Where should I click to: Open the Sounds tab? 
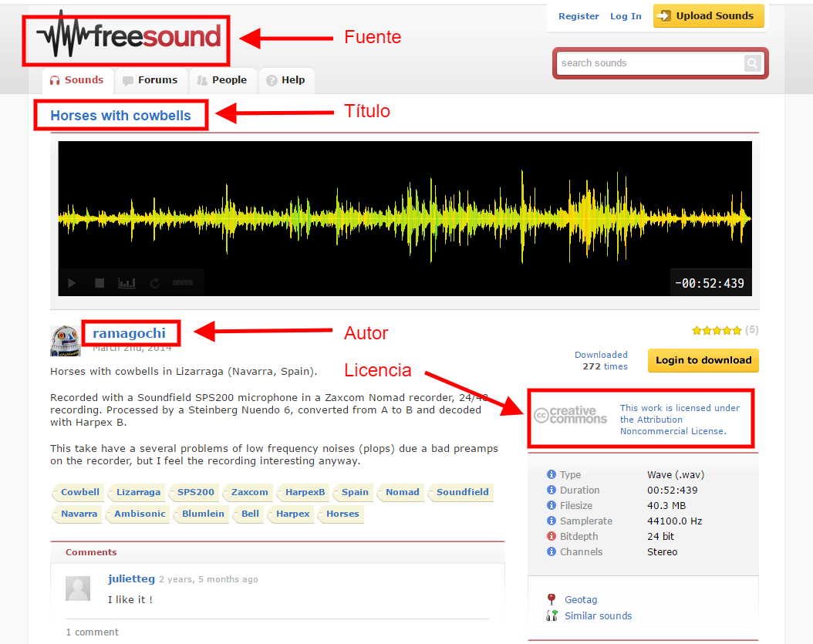click(x=76, y=80)
